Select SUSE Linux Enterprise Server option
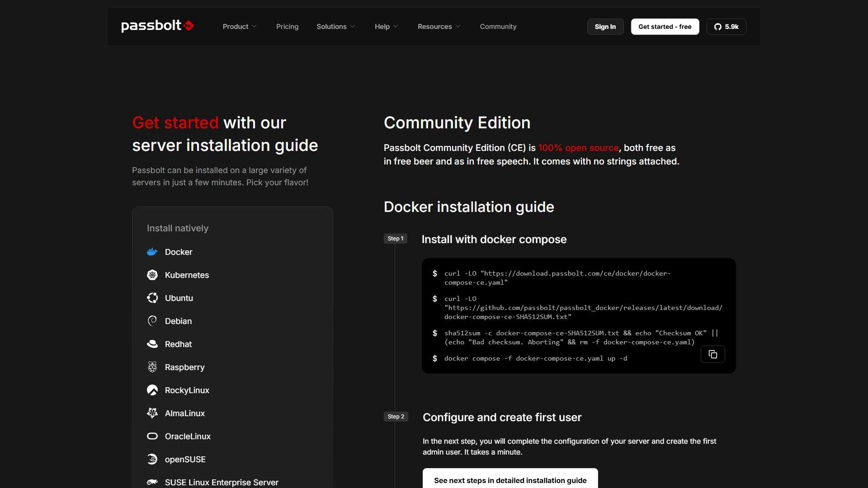Screen dimensions: 868x488 (x=222, y=483)
